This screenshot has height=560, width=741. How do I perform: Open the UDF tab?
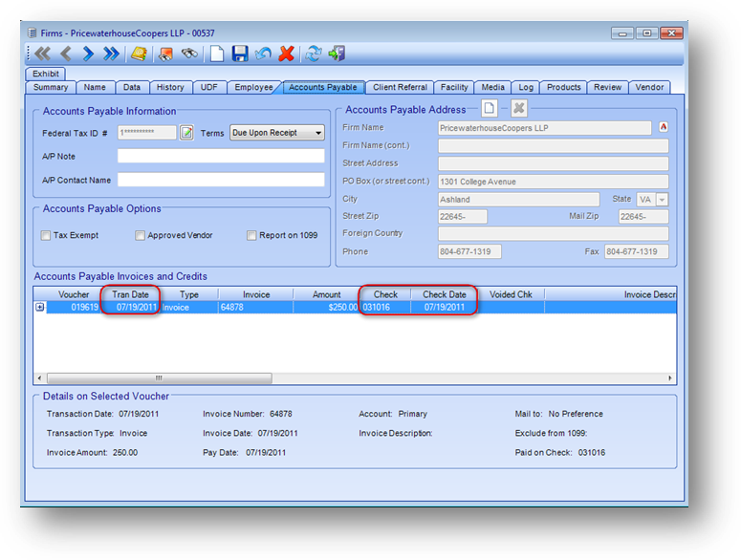[x=208, y=87]
